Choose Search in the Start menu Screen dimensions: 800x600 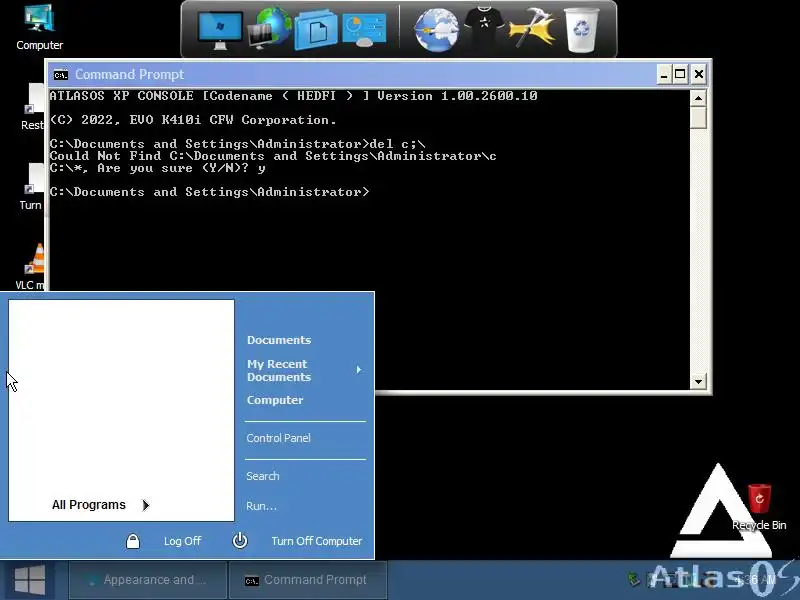(263, 476)
